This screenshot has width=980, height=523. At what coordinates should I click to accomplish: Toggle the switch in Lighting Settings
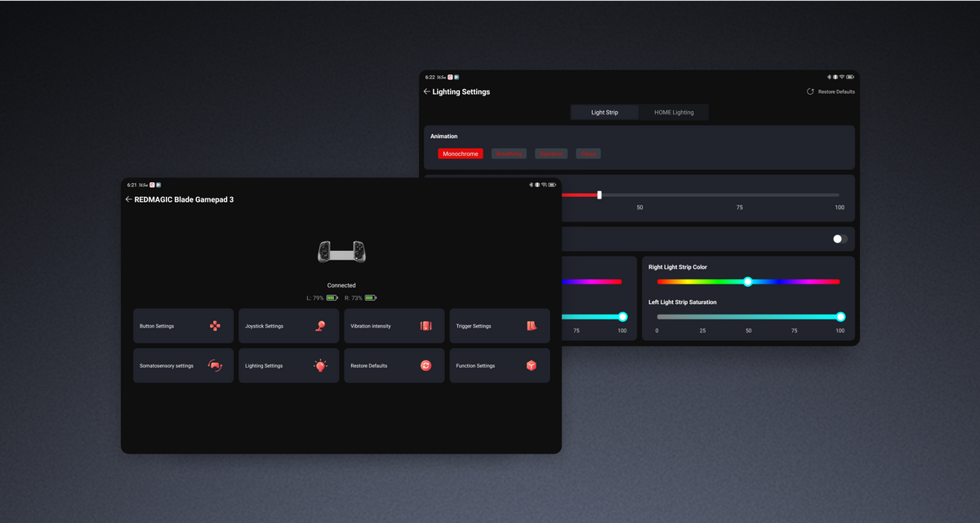(840, 239)
